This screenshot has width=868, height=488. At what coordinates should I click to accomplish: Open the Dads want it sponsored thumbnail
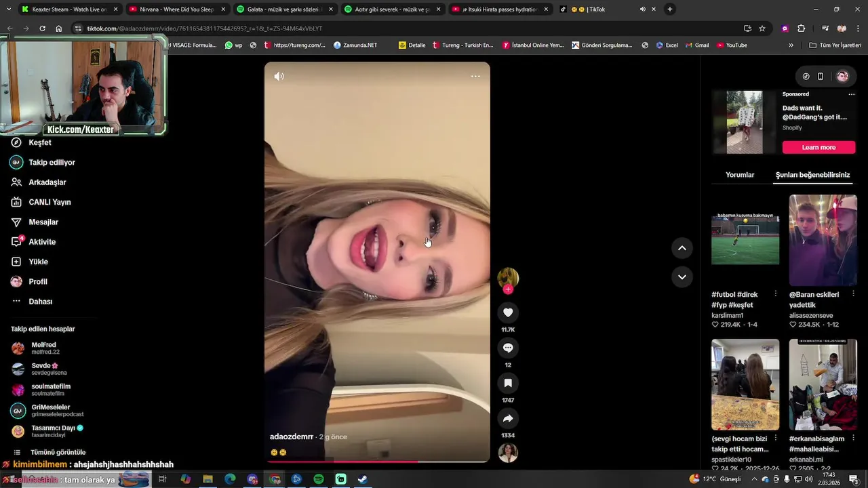point(745,122)
